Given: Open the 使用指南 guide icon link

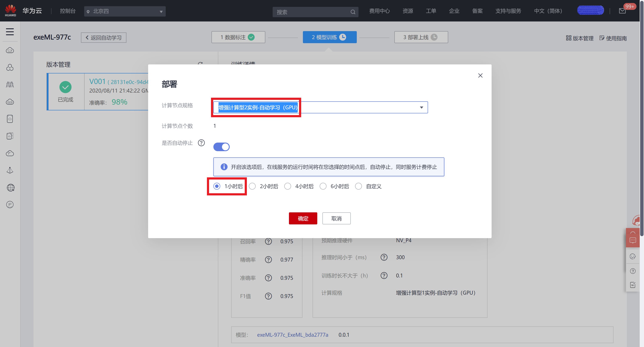Looking at the screenshot, I should 613,38.
